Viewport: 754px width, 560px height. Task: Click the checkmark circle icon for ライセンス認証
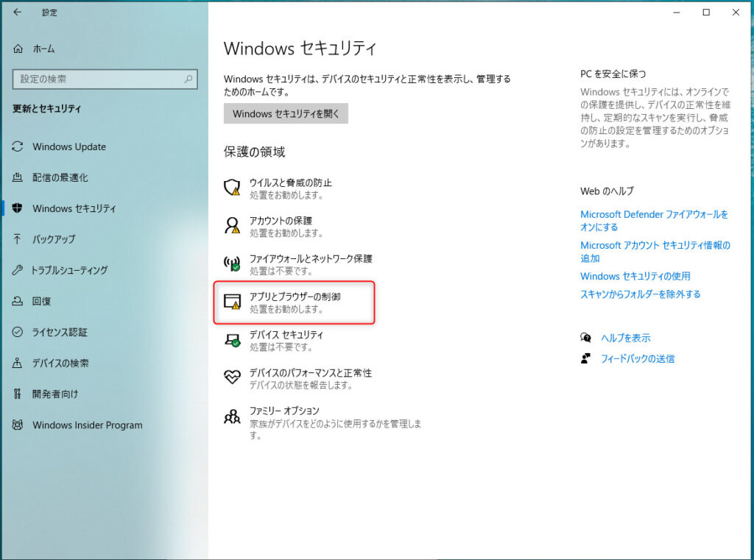click(18, 332)
